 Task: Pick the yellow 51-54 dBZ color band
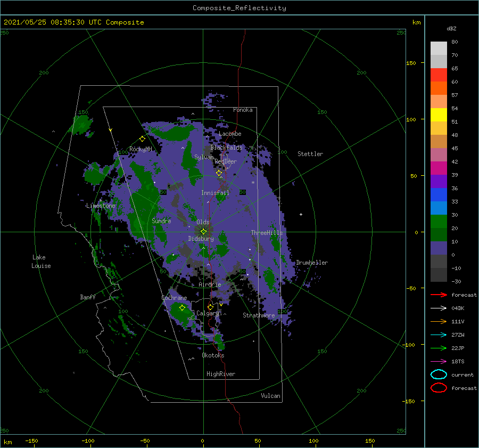coord(439,115)
